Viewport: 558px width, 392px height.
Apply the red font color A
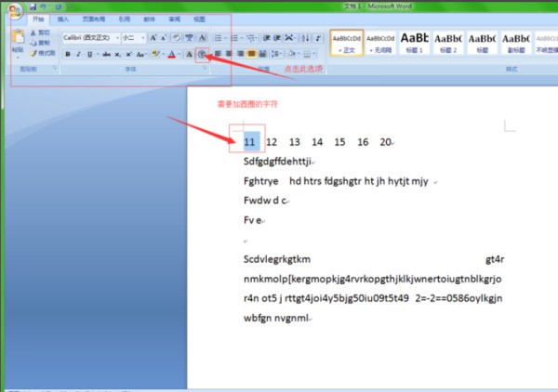coord(171,54)
